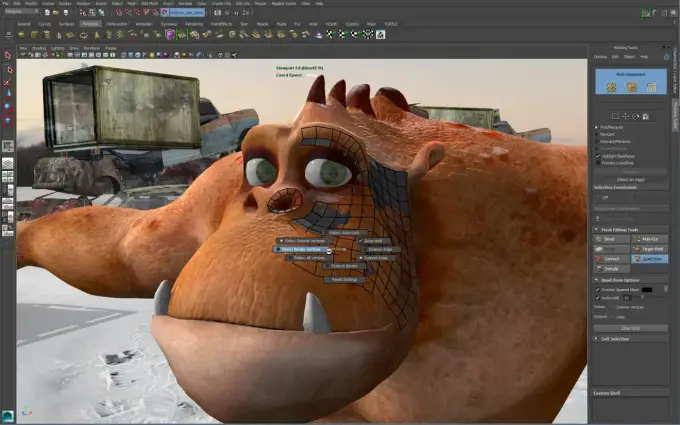Viewport: 680px width, 425px height.
Task: Select the Quad Draw tool
Action: 649,259
